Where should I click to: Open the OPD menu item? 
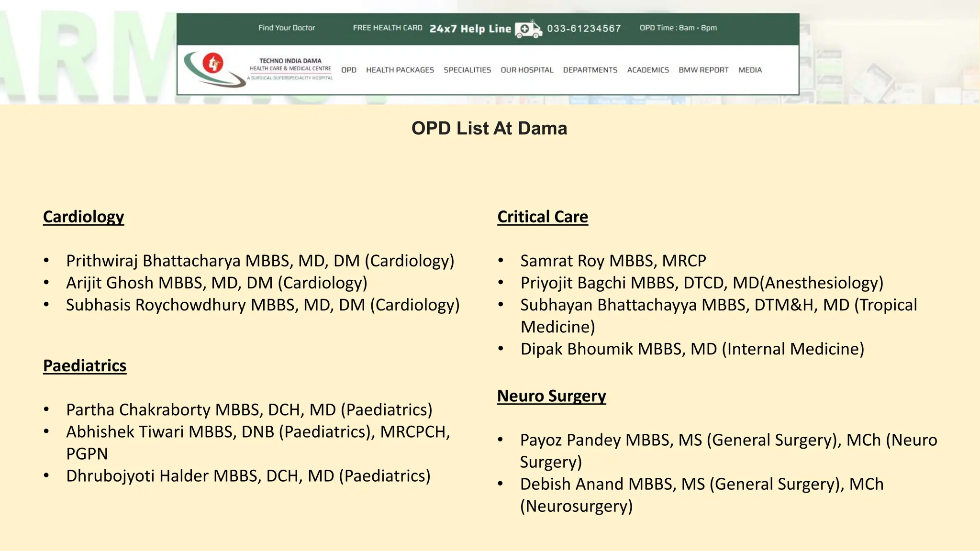[348, 70]
